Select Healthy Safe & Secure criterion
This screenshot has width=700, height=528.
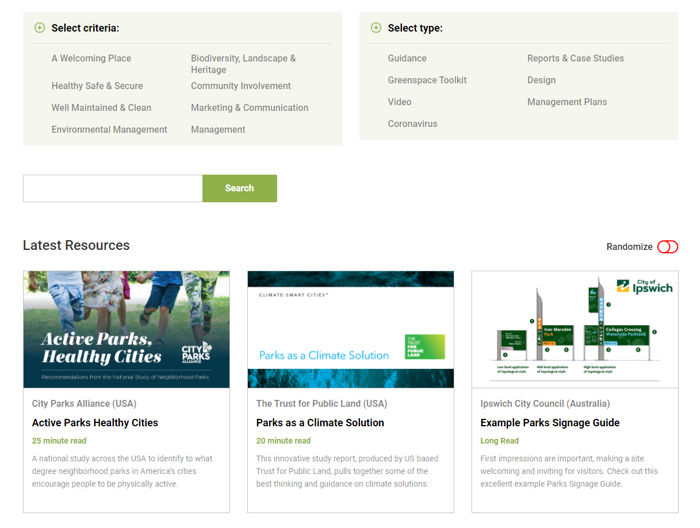[97, 86]
